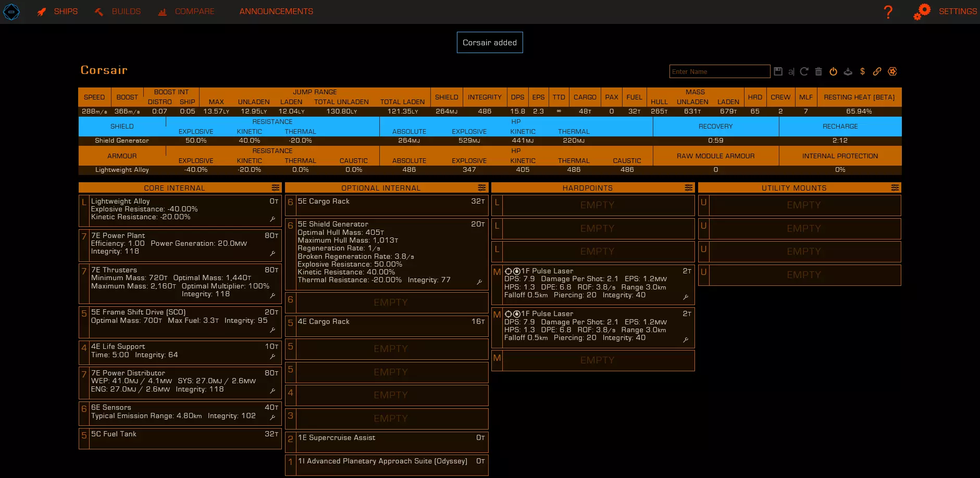The image size is (980, 478).
Task: Open the Advanced Planetary Approach Suite slot
Action: pyautogui.click(x=387, y=465)
